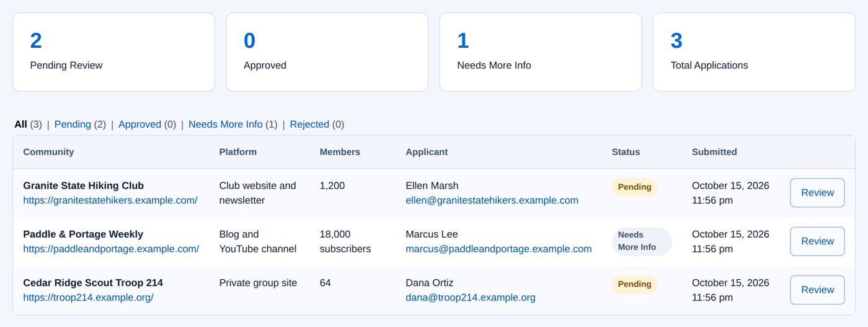Filter applications by Pending

click(73, 124)
